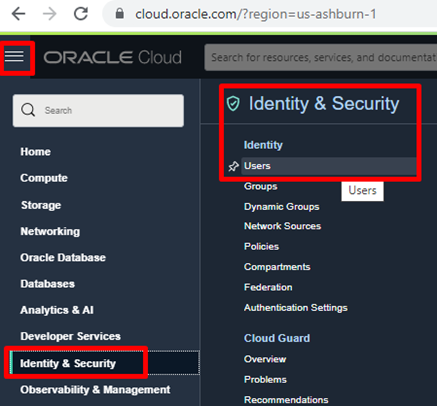This screenshot has width=437, height=406.
Task: Open the Federation link
Action: tap(268, 287)
